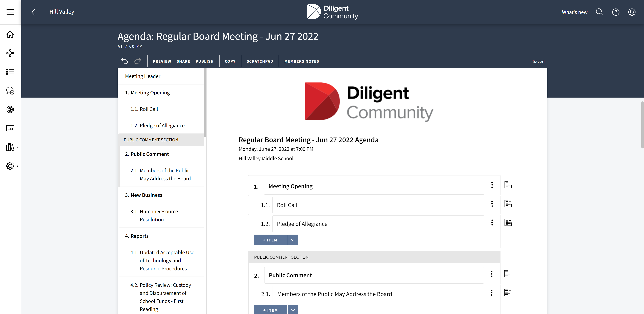Expand add-item dropdown under Meeting Opening
Viewport: 644px width, 314px height.
click(x=293, y=240)
